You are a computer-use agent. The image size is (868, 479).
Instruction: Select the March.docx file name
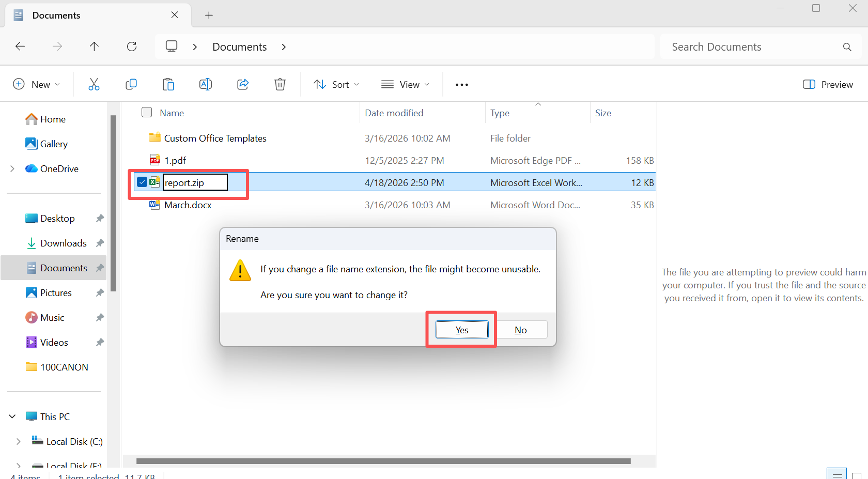[188, 205]
